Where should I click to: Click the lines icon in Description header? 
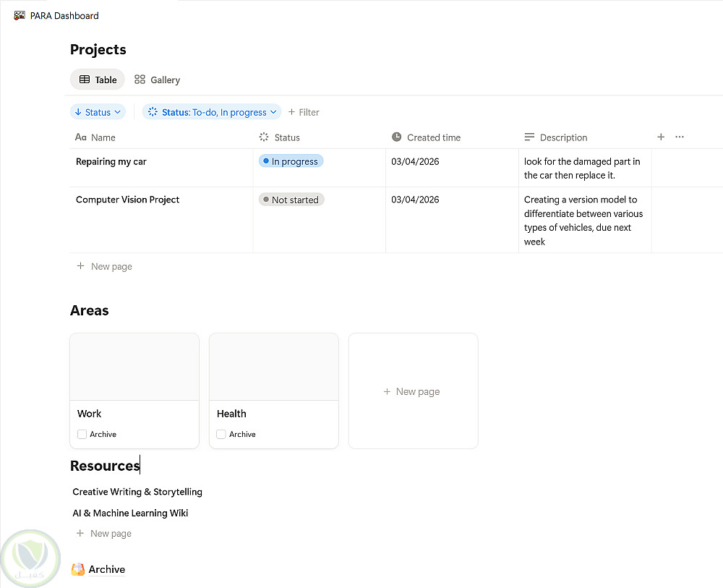529,137
